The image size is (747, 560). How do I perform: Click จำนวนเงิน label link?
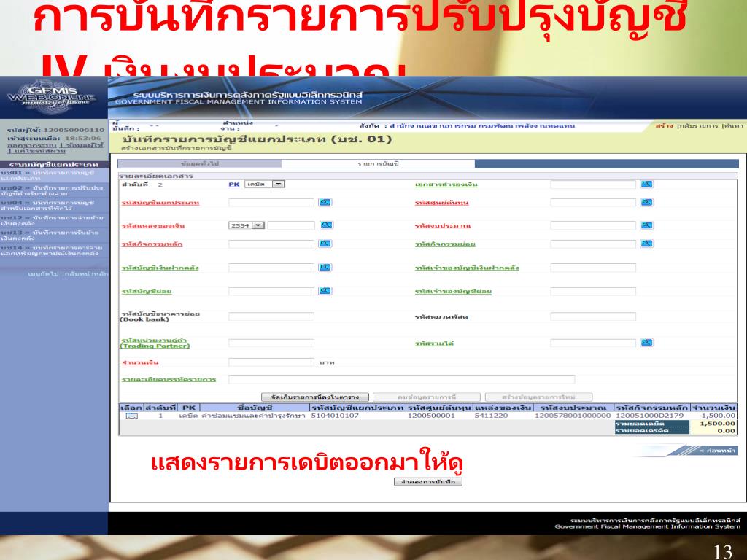[140, 362]
